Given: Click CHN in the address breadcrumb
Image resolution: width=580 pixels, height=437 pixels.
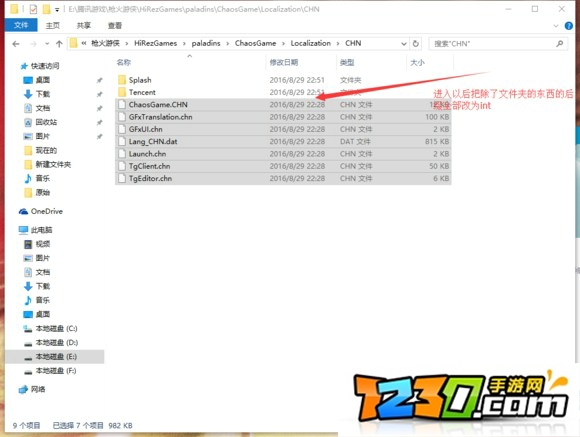Looking at the screenshot, I should 353,43.
